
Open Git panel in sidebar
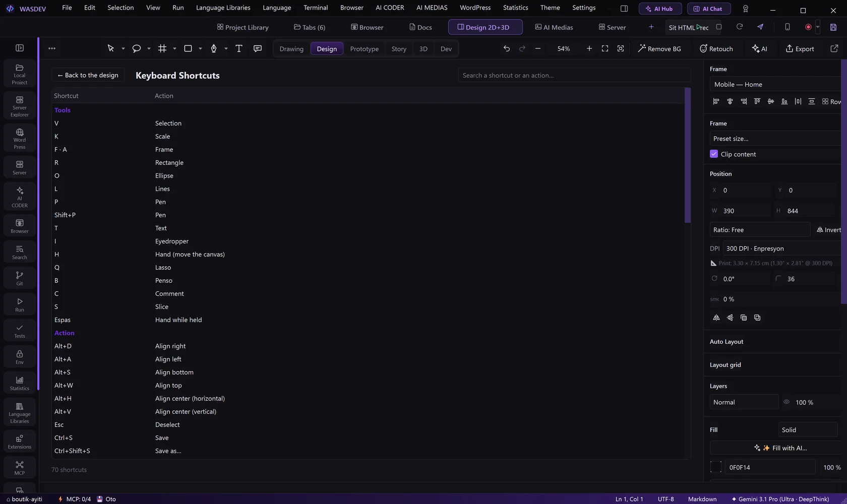(x=20, y=278)
